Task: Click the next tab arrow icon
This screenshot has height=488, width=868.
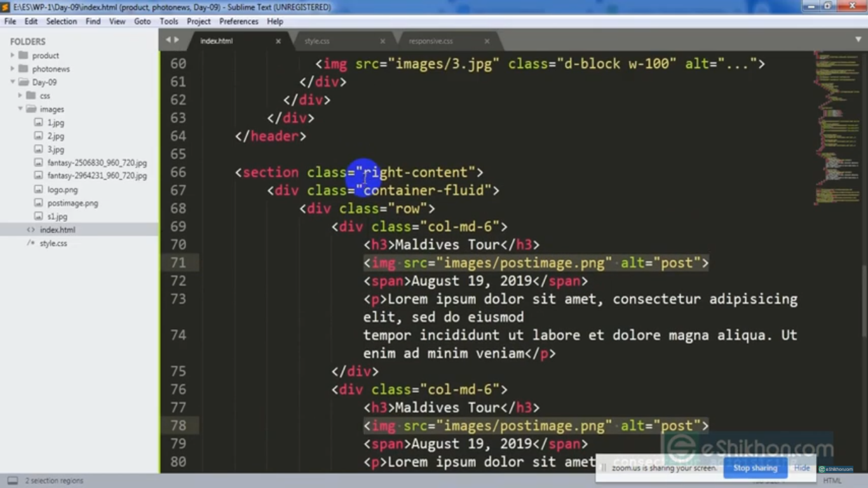Action: (x=177, y=40)
